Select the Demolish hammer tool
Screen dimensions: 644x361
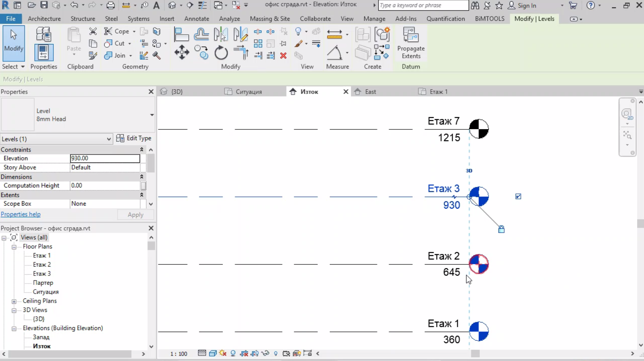157,55
